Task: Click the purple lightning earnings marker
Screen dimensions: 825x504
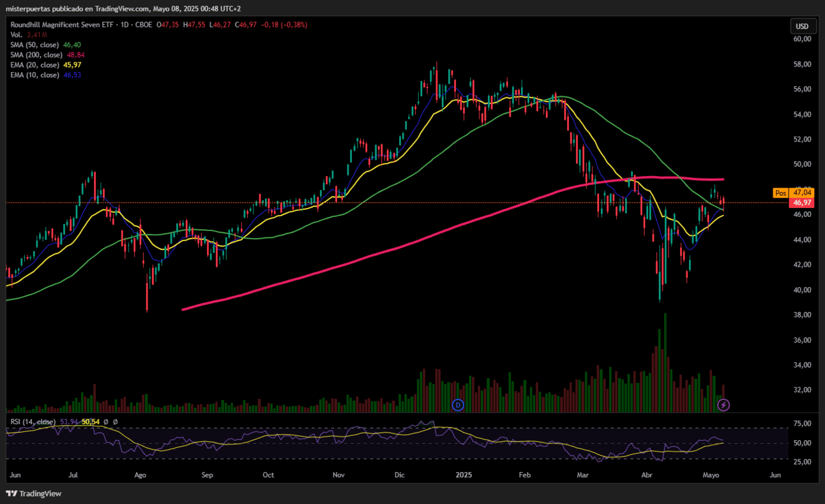Action: click(723, 404)
